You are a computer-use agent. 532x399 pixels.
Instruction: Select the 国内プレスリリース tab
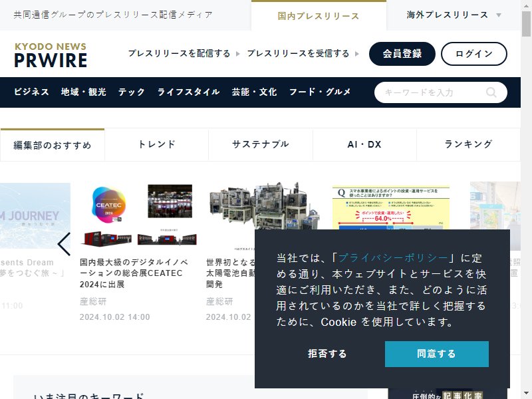[319, 15]
